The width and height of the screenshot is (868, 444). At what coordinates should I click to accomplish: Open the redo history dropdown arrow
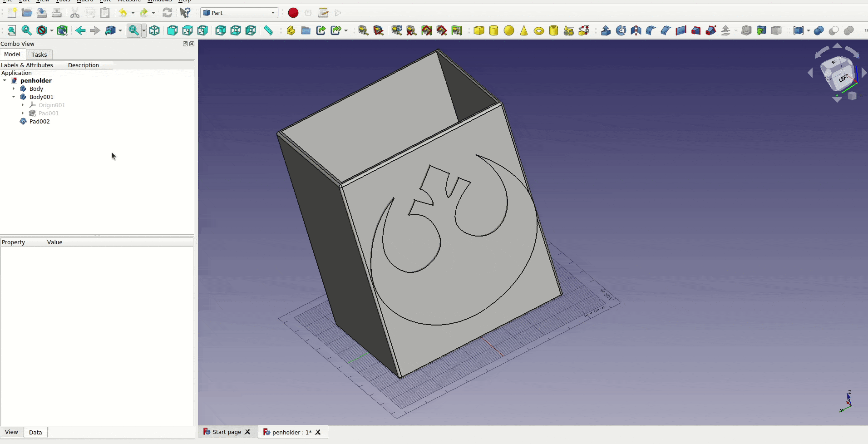point(153,13)
